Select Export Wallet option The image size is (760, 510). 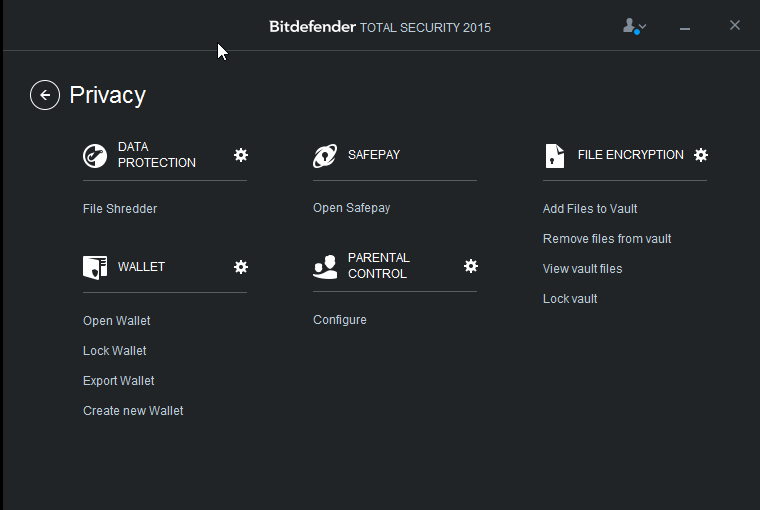[119, 381]
